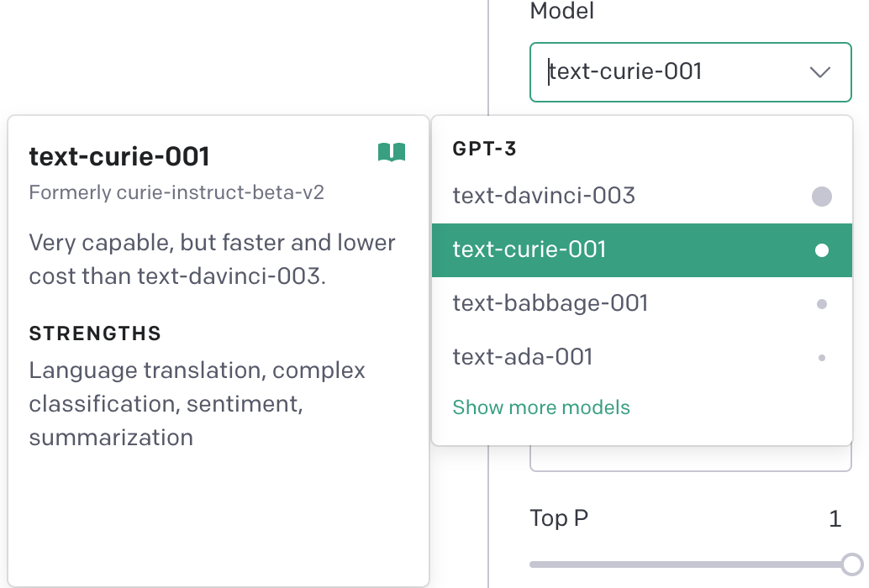869x588 pixels.
Task: Click the tiny dot beside text-ada-001
Action: [x=822, y=358]
